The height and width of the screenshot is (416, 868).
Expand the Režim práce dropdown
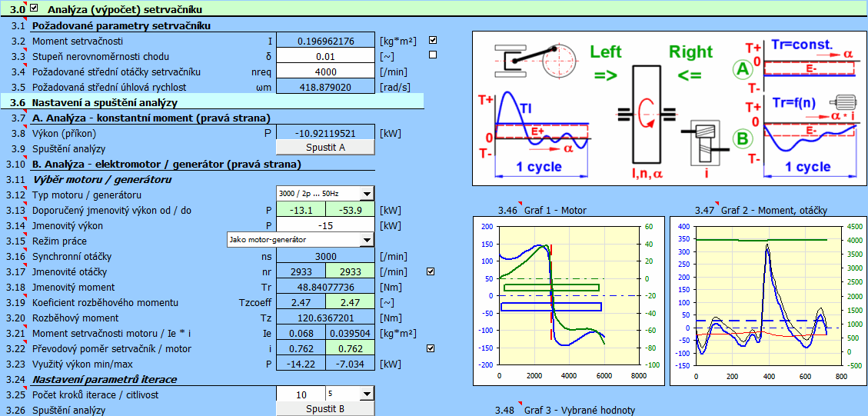point(366,240)
